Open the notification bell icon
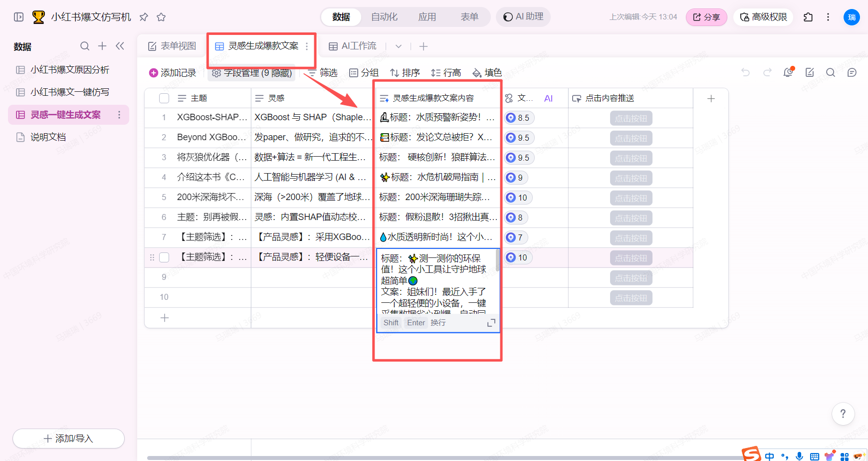The width and height of the screenshot is (868, 461). click(788, 73)
